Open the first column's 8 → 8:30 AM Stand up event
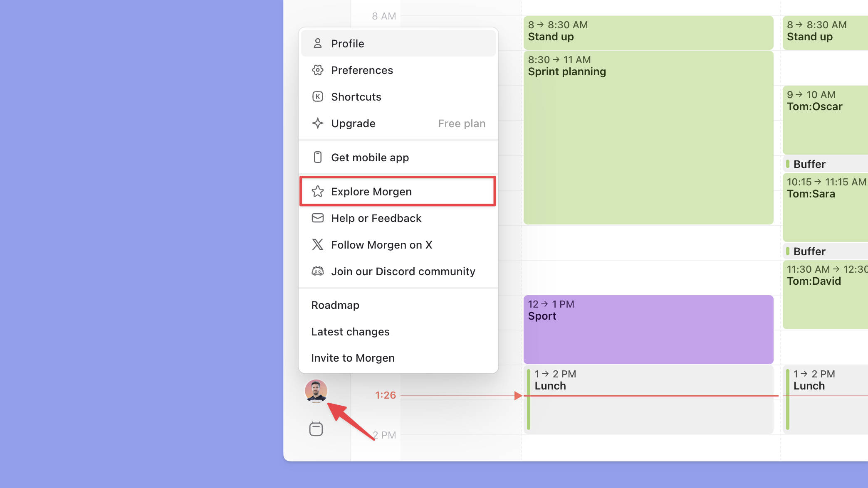868x488 pixels. [648, 32]
